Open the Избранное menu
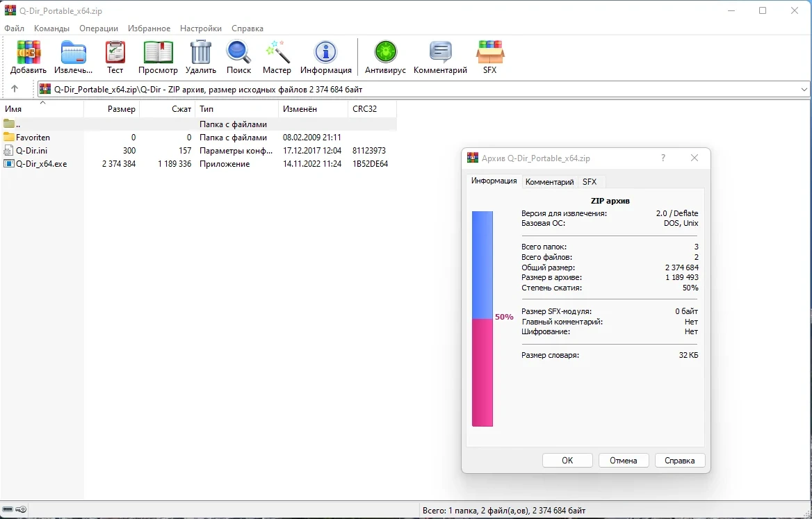The width and height of the screenshot is (812, 519). 149,28
